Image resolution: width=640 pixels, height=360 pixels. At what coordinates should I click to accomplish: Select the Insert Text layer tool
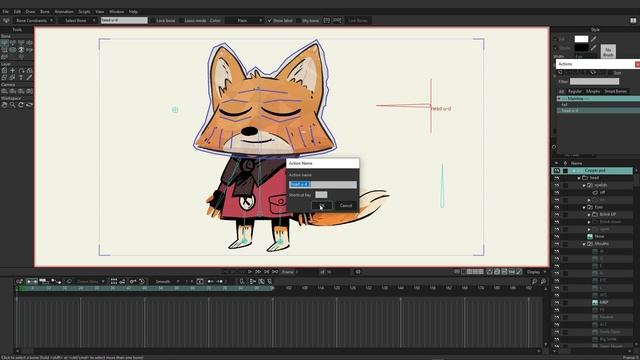pyautogui.click(x=21, y=78)
